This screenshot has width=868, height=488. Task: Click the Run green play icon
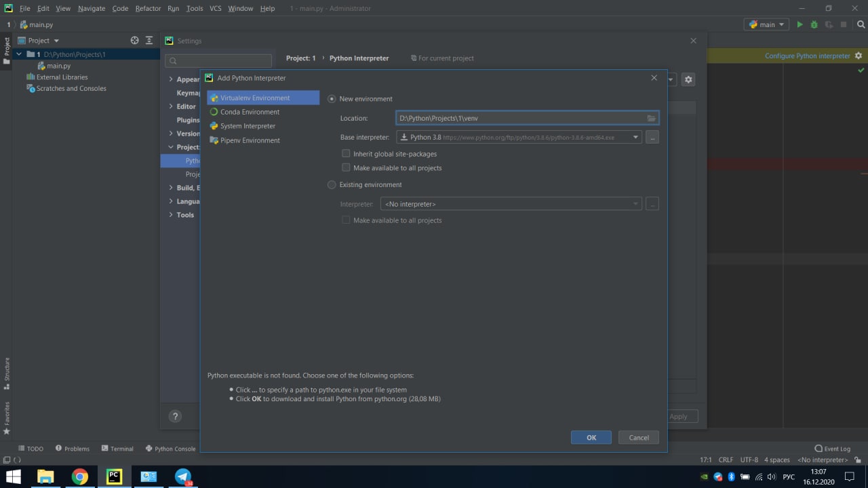coord(800,24)
